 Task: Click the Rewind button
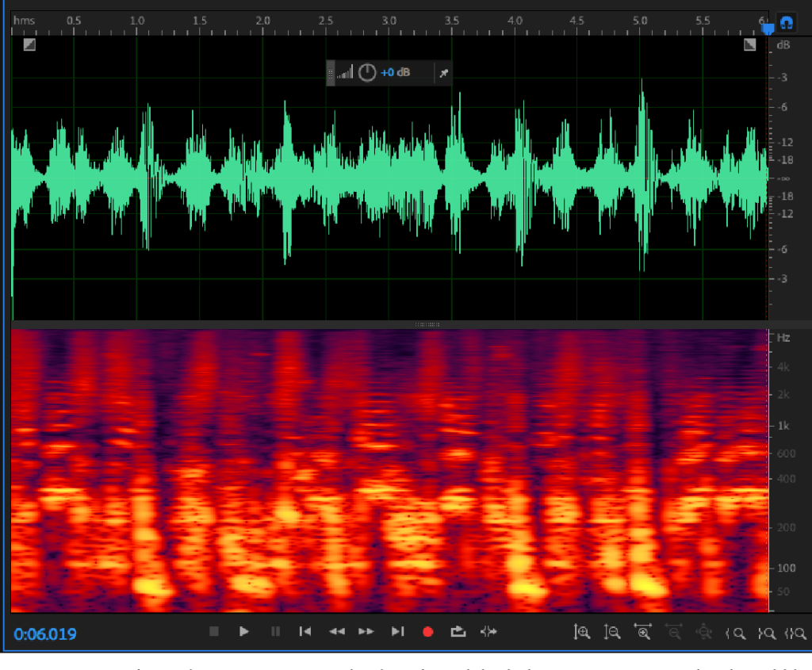pos(336,631)
